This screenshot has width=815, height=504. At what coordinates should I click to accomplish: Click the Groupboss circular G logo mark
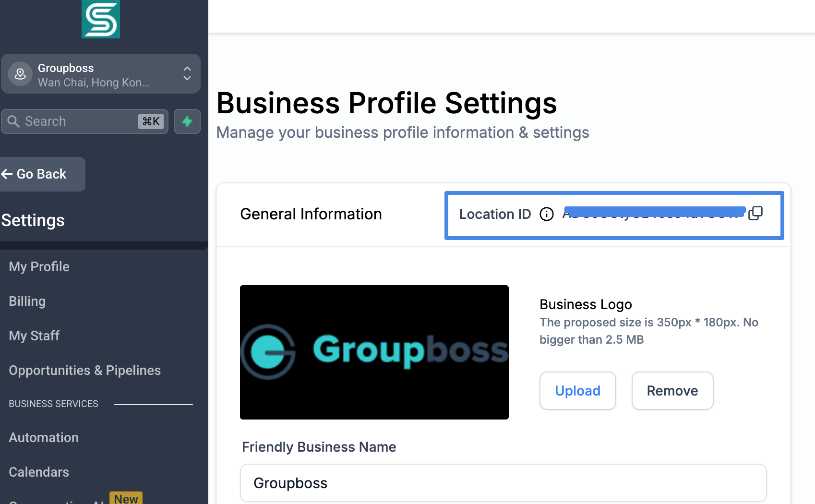[x=269, y=352]
